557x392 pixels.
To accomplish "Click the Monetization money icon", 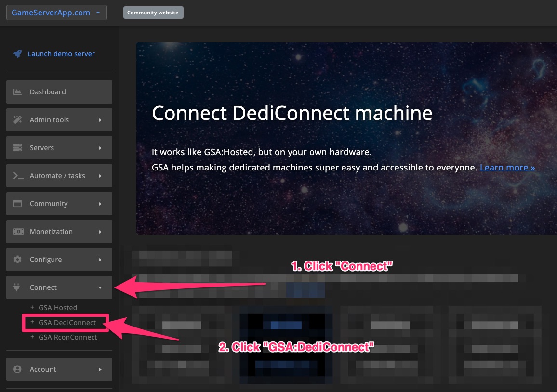I will point(18,232).
